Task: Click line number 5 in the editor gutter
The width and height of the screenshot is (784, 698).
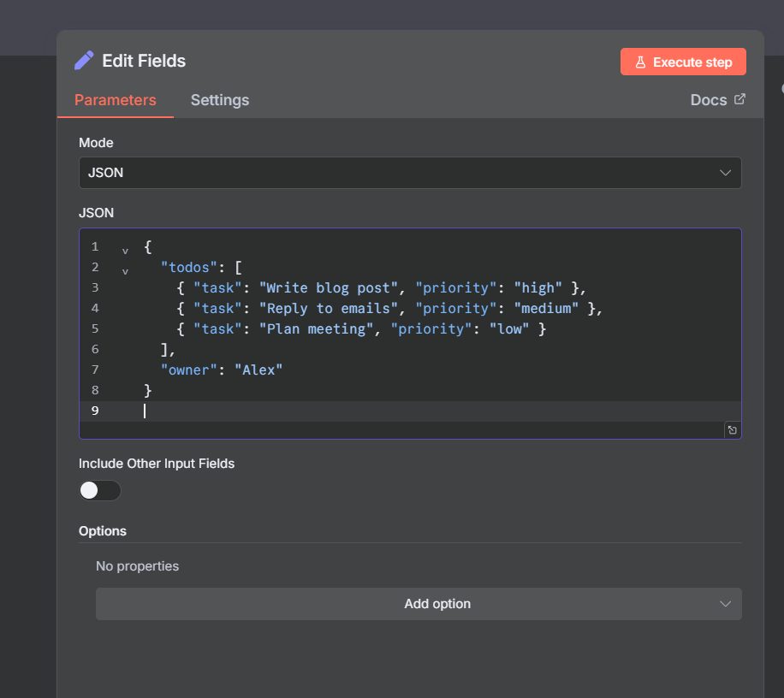Action: point(95,328)
